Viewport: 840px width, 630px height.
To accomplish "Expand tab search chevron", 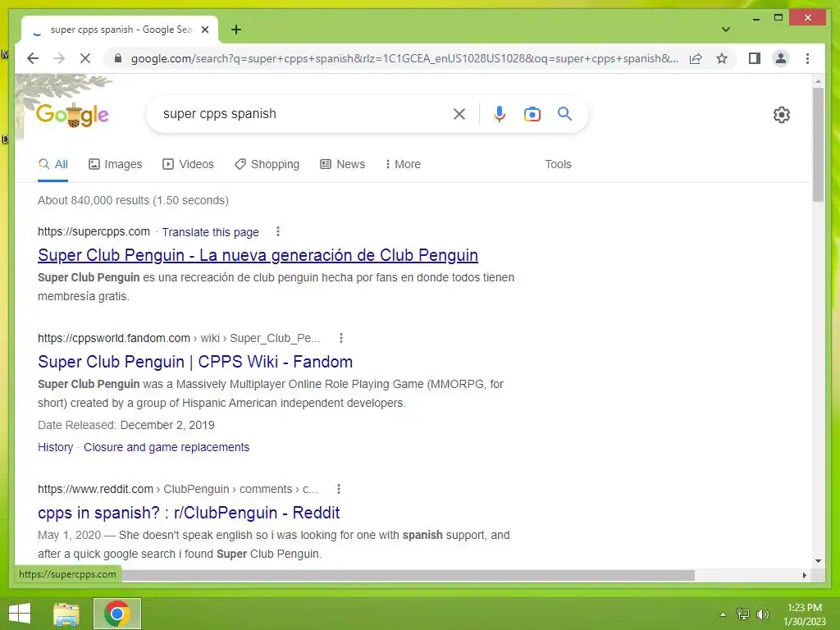I will coord(725,30).
